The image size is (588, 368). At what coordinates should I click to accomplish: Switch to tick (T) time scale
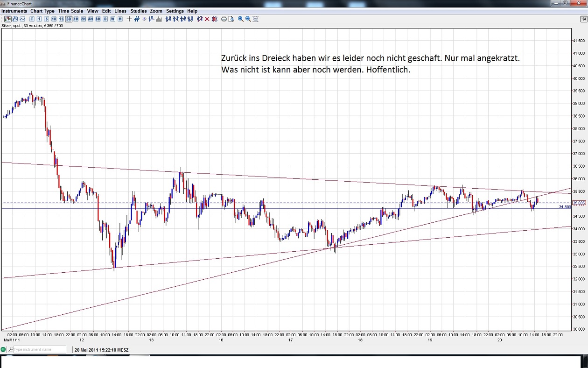(32, 19)
